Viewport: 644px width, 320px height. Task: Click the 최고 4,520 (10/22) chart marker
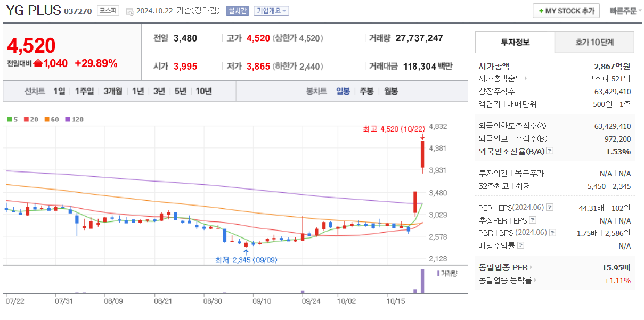(394, 129)
